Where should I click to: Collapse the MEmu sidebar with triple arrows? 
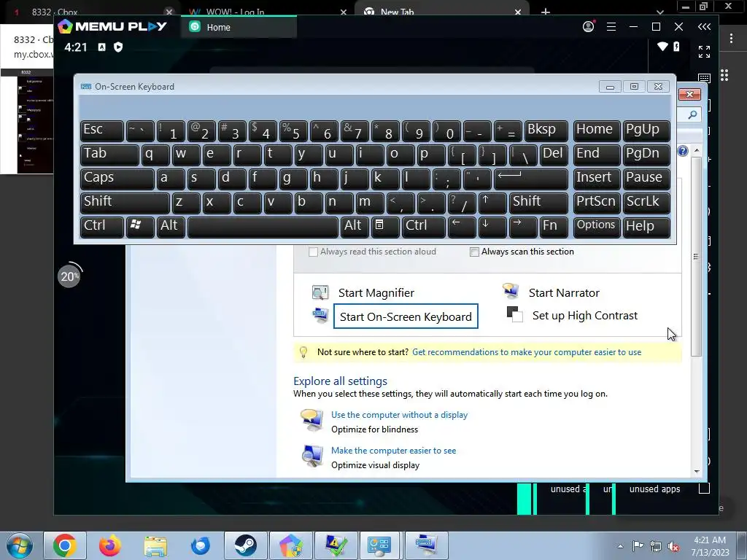704,27
